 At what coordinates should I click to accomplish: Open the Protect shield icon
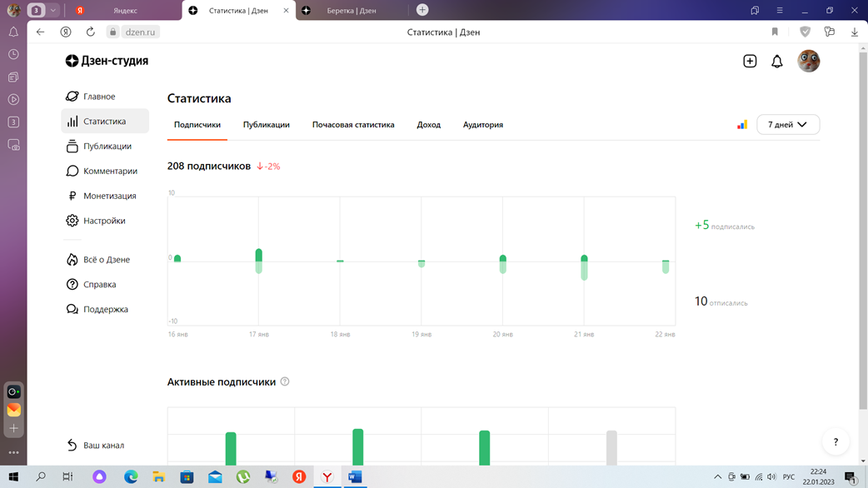point(805,32)
